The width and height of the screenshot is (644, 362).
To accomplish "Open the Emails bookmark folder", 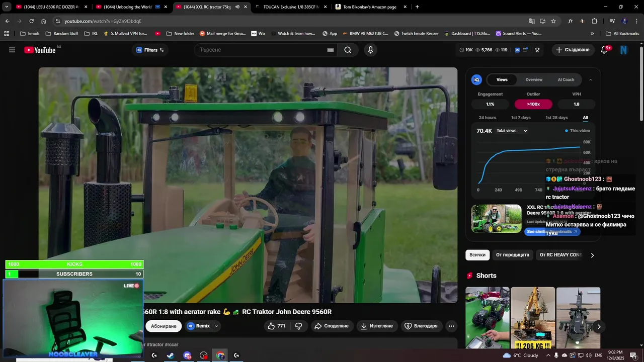I will click(30, 34).
